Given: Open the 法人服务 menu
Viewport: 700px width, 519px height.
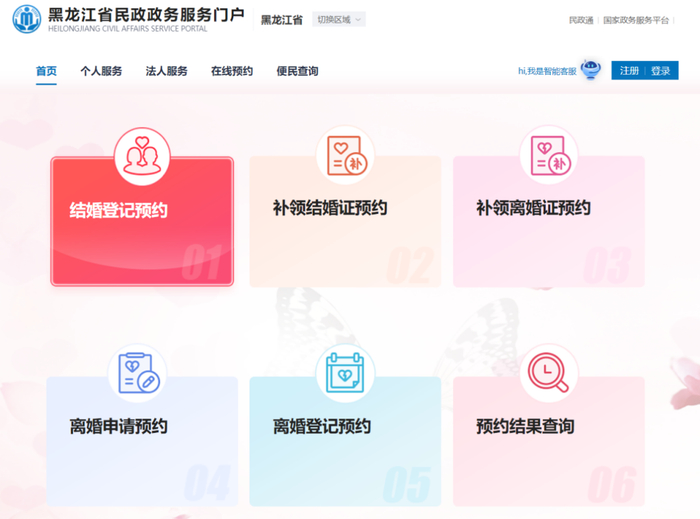Looking at the screenshot, I should pyautogui.click(x=167, y=71).
